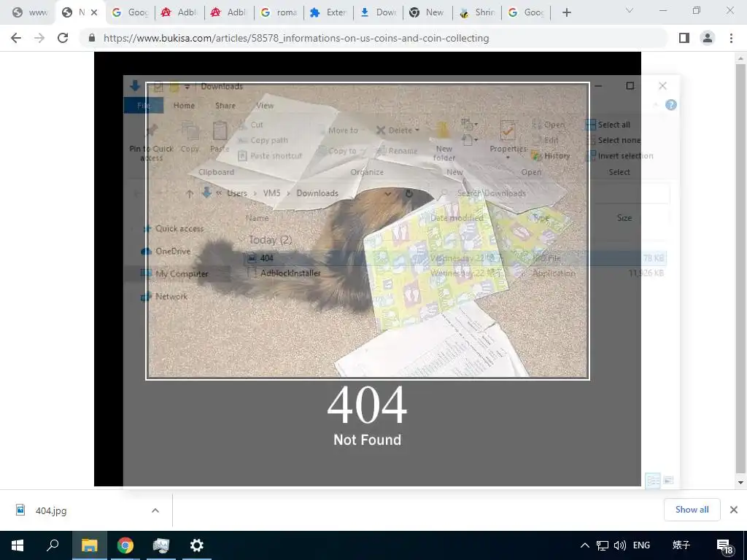
Task: Click Cut in the Clipboard group
Action: [x=251, y=125]
